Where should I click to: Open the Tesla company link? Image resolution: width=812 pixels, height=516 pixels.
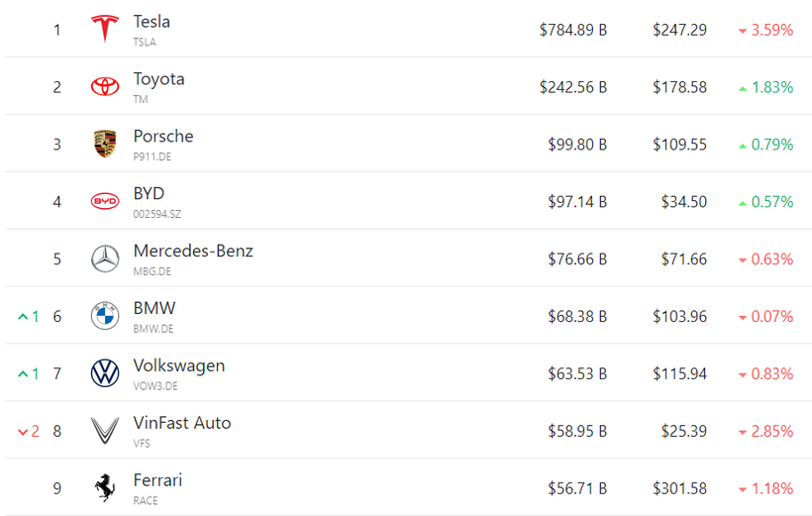coord(152,22)
